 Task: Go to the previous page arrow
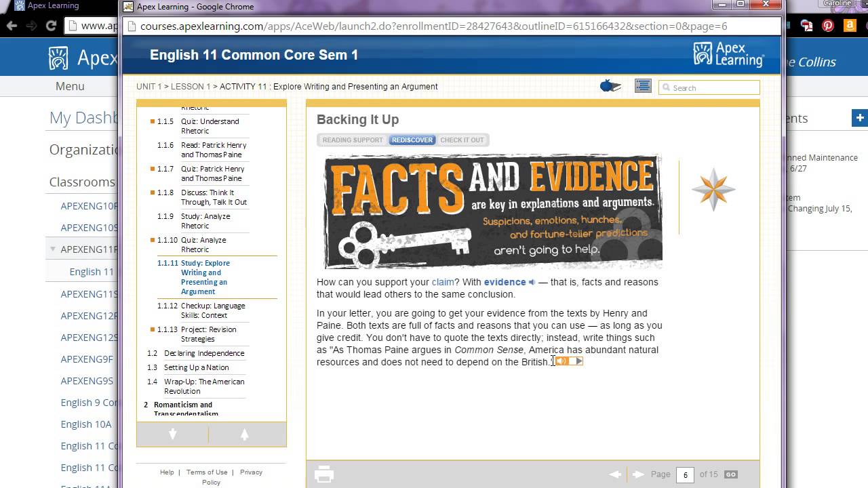(615, 474)
